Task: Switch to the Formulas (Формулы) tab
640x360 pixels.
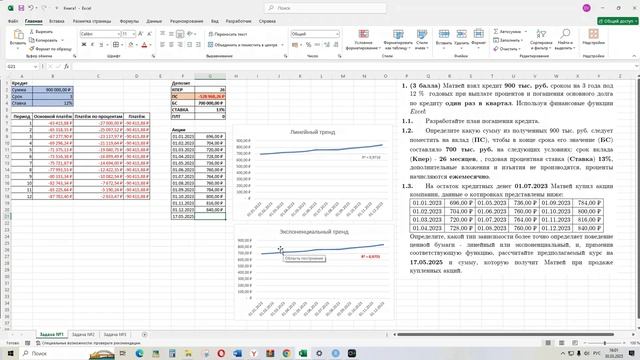Action: 129,21
